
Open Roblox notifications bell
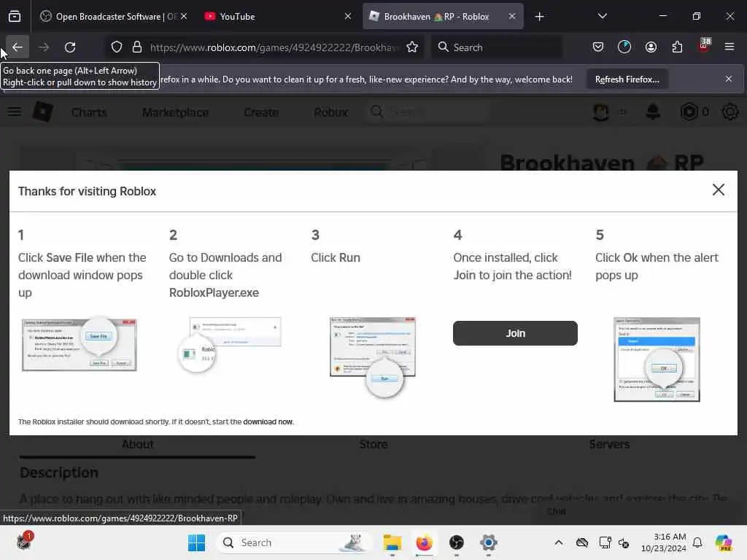pos(653,112)
